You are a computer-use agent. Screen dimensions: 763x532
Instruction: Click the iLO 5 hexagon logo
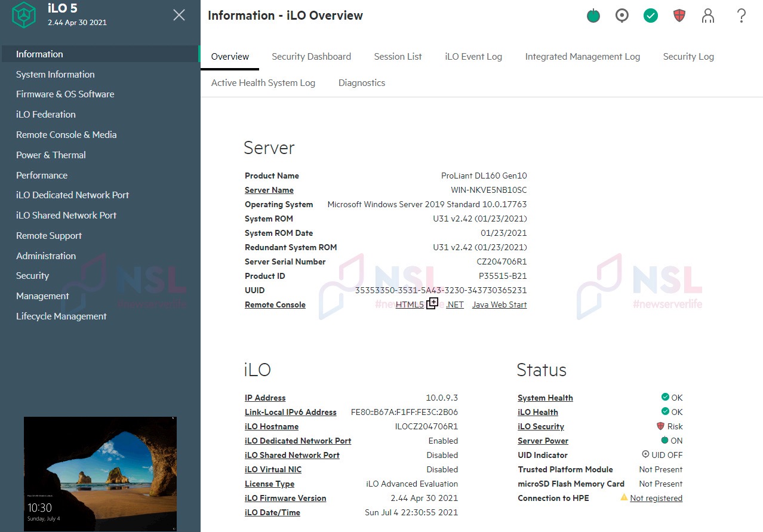tap(24, 16)
